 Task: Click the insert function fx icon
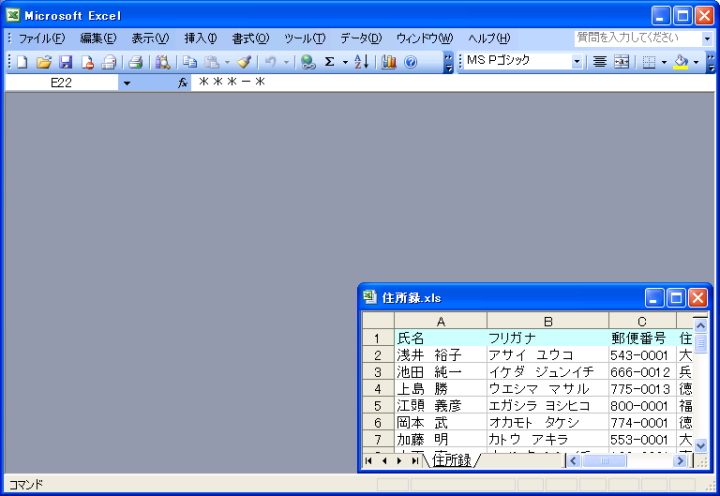183,83
